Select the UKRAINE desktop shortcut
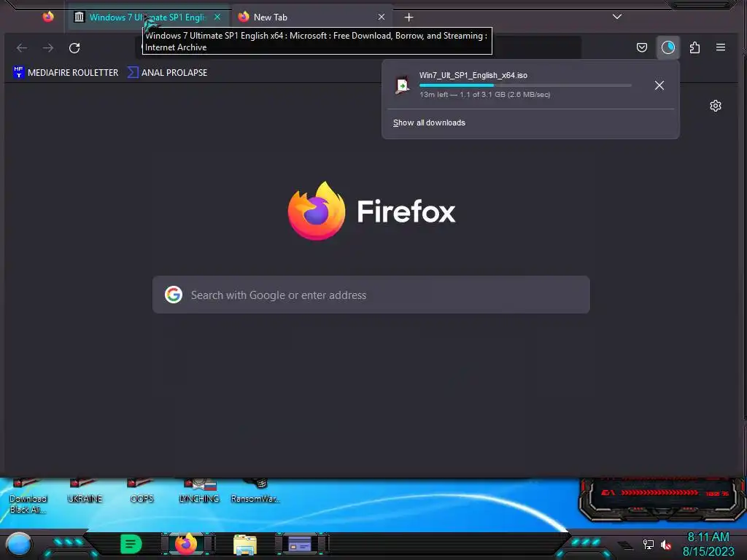The height and width of the screenshot is (560, 747). coord(85,492)
